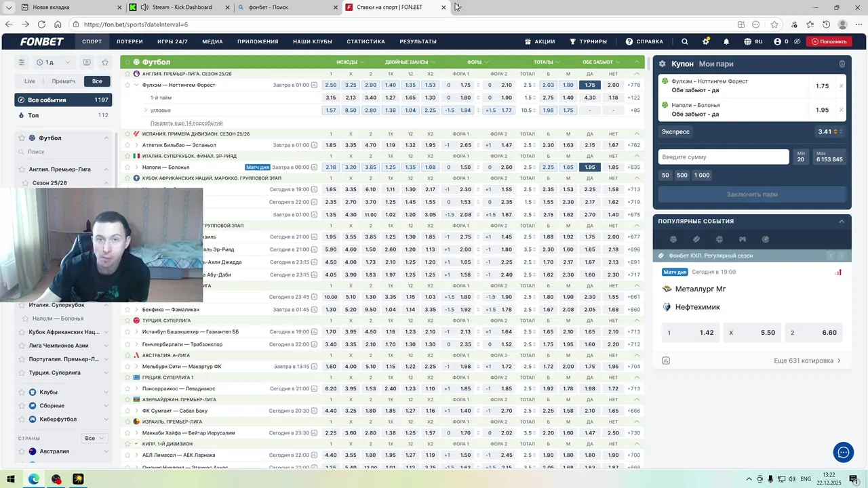Viewport: 868px width, 488px height.
Task: Expand Наполи — Болонья match row
Action: (x=136, y=167)
